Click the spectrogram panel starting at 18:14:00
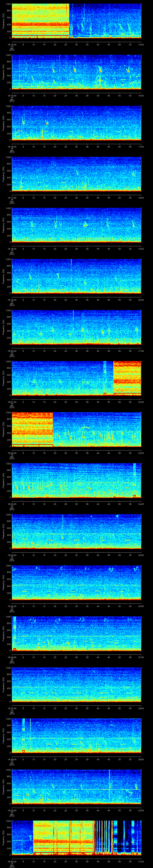Screen dimensions: 153x868 (76, 21)
